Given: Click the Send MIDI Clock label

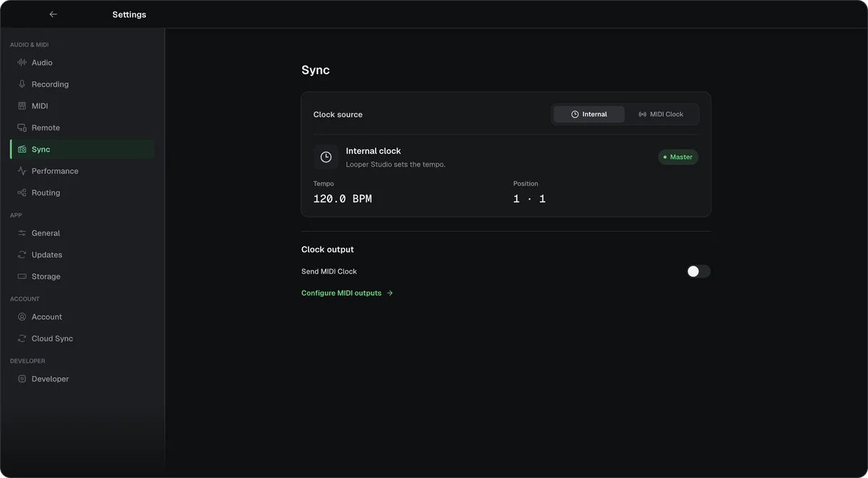Looking at the screenshot, I should pos(329,272).
